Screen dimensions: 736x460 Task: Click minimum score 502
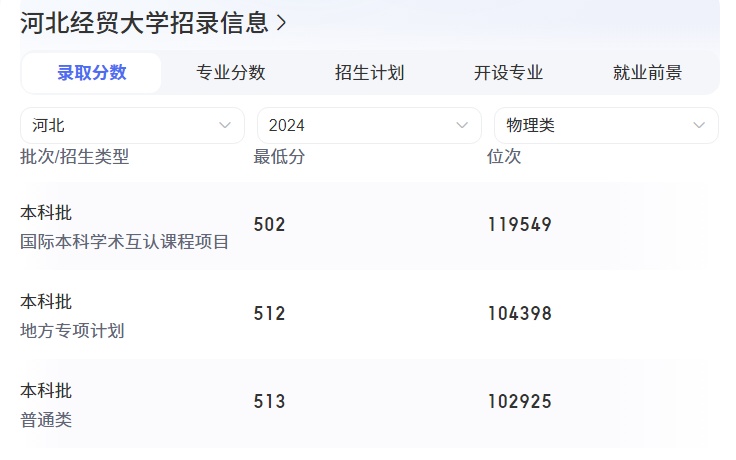[269, 224]
